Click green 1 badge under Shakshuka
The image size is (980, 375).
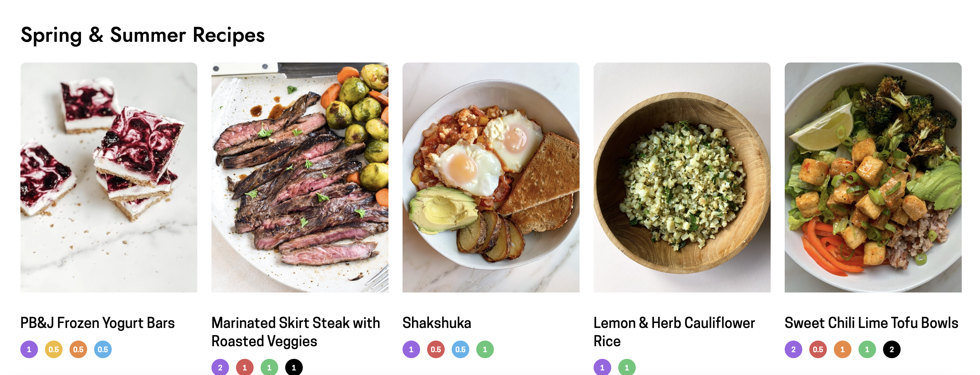(485, 349)
